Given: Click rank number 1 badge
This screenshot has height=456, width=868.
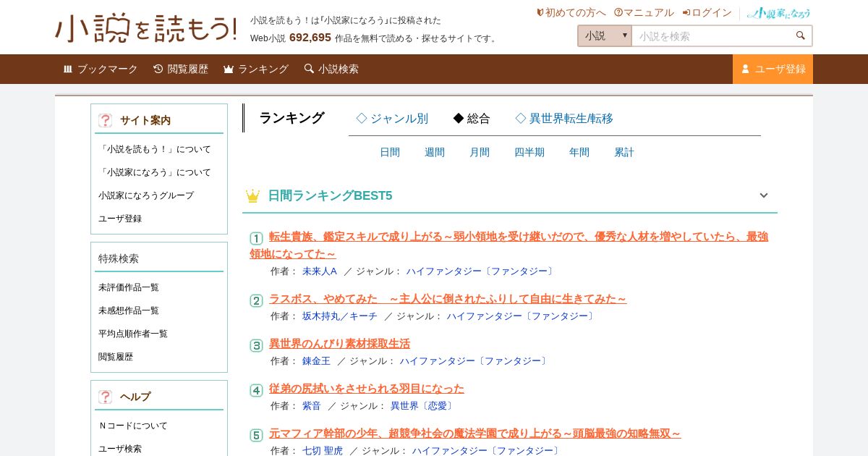Looking at the screenshot, I should pos(256,238).
